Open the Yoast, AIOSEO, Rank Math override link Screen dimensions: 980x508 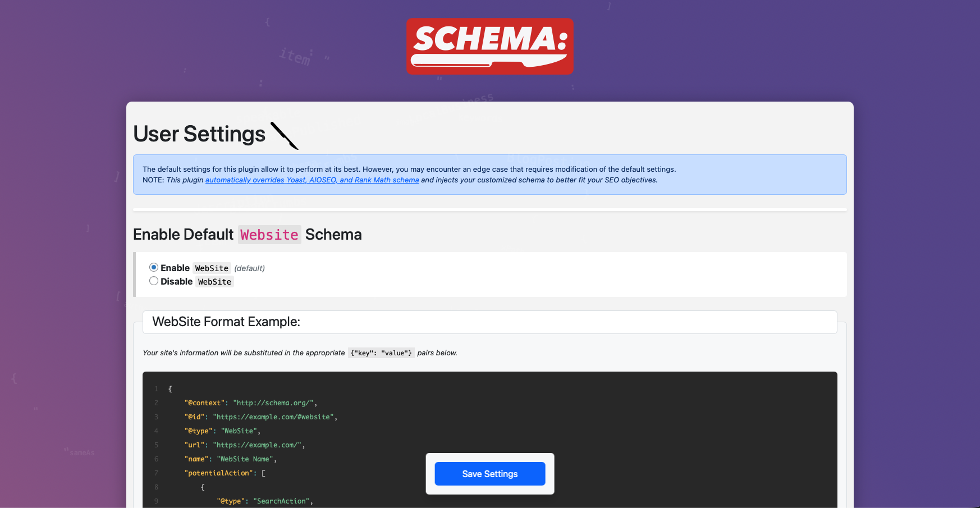tap(312, 180)
